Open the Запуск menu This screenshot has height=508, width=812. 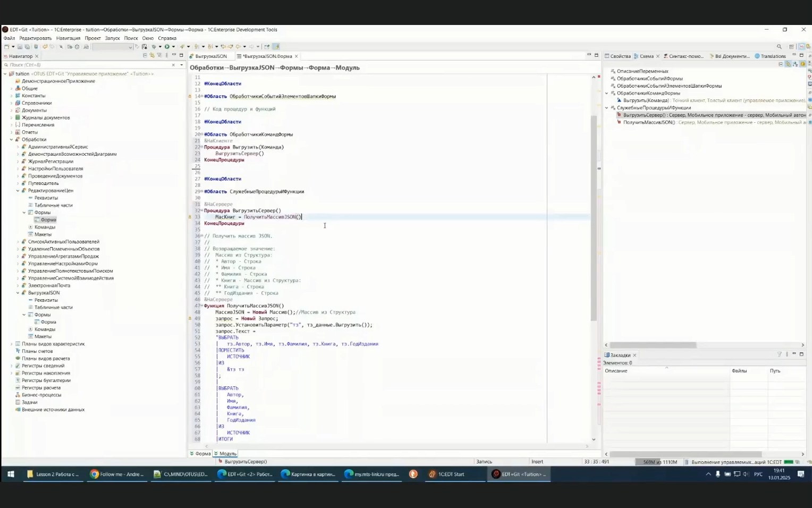112,38
